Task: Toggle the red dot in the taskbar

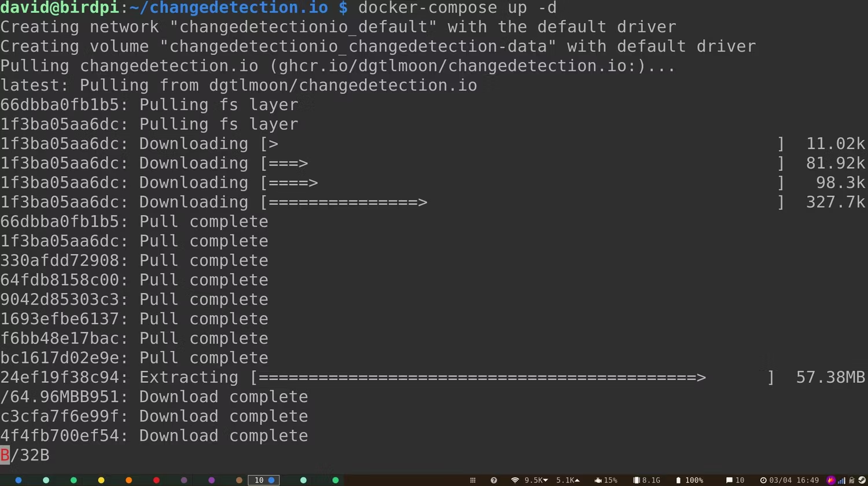Action: 156,480
